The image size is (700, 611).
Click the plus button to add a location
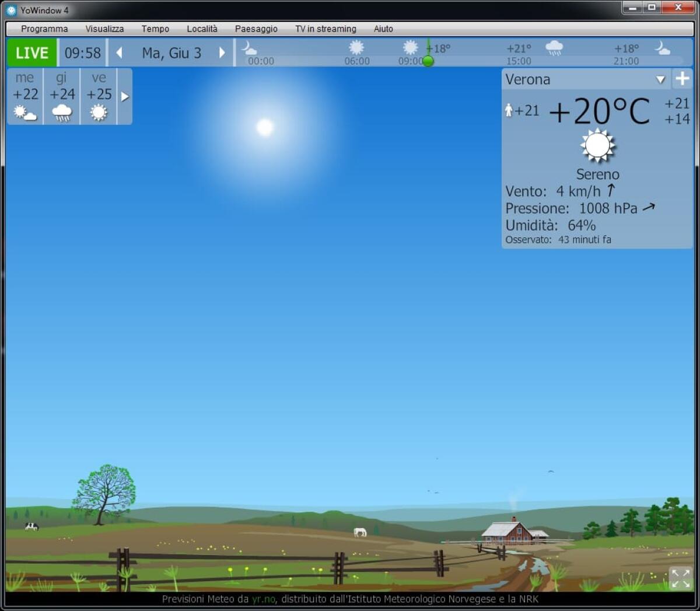coord(682,79)
